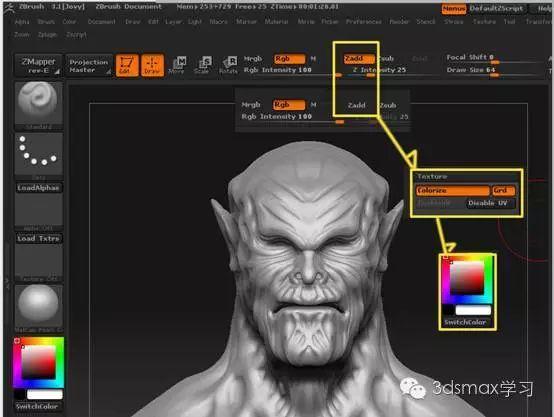Toggle the Rgb paint mode button
The image size is (554, 417).
(x=289, y=59)
